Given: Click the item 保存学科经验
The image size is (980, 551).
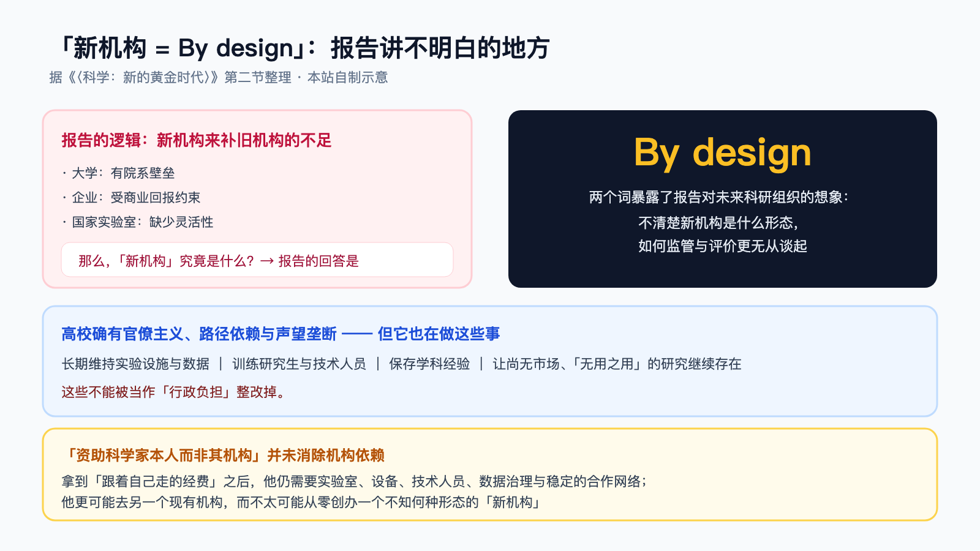Looking at the screenshot, I should tap(429, 364).
